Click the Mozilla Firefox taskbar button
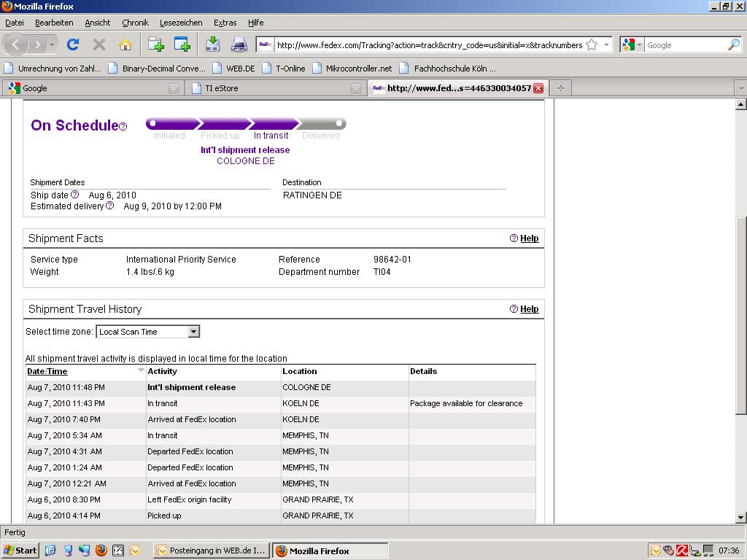Image resolution: width=747 pixels, height=560 pixels. 330,551
